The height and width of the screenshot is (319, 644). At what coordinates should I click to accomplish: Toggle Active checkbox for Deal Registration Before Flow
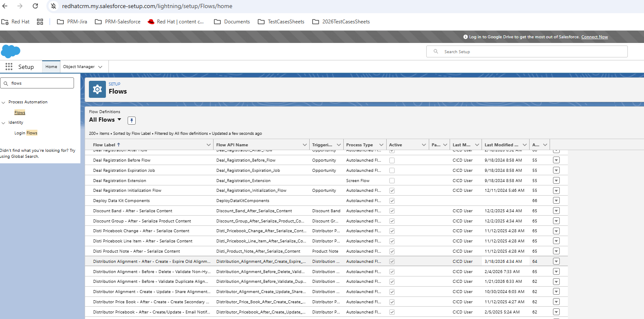click(x=392, y=160)
